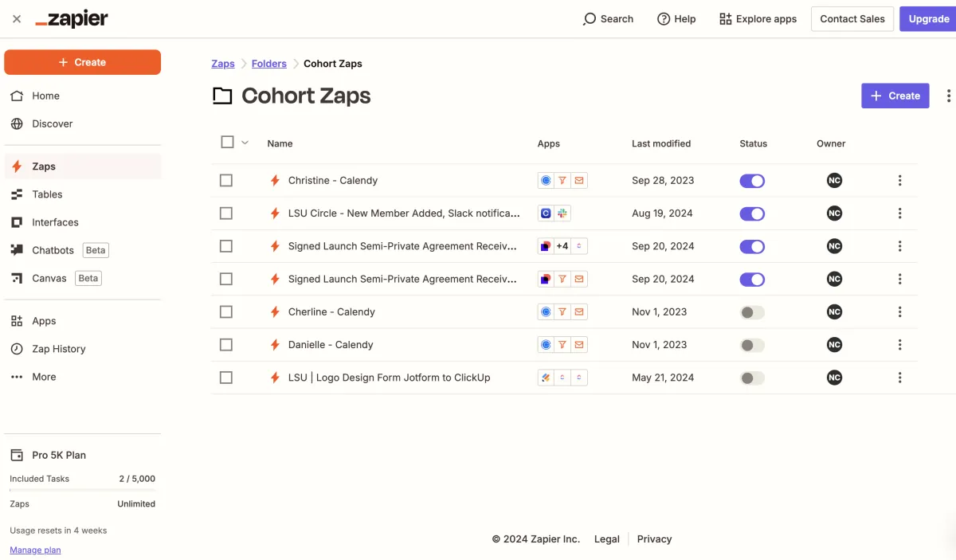The width and height of the screenshot is (956, 560).
Task: Click the Circle app icon in LSU Circle row
Action: pos(546,213)
